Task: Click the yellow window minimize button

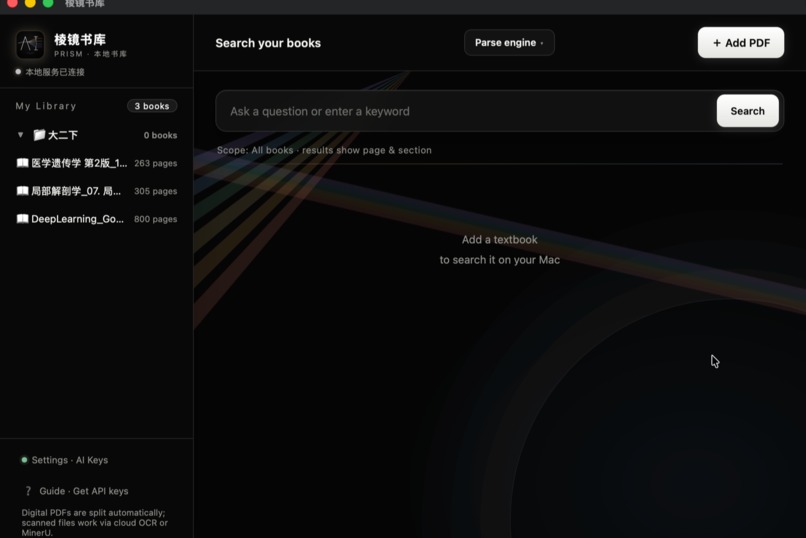Action: [30, 3]
